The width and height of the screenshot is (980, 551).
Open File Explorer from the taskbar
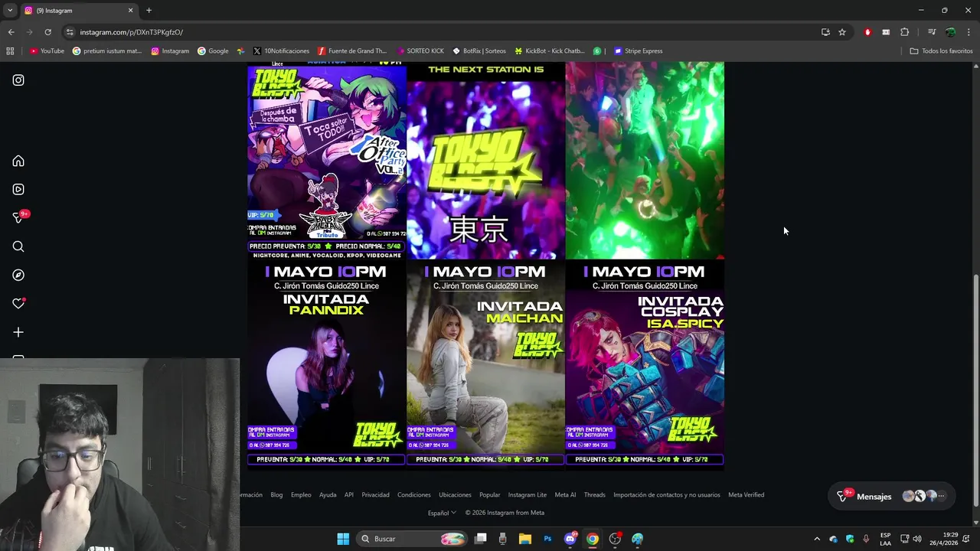(x=525, y=539)
